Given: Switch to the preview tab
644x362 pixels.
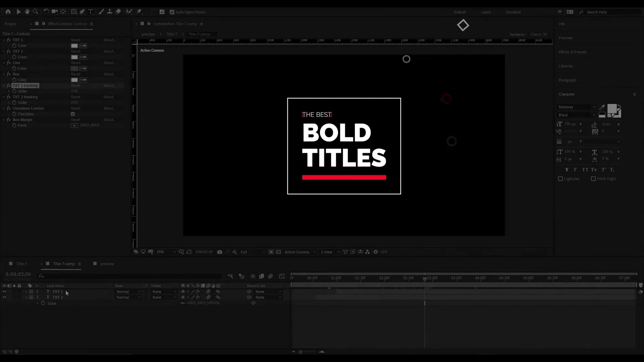Looking at the screenshot, I should coord(107,264).
